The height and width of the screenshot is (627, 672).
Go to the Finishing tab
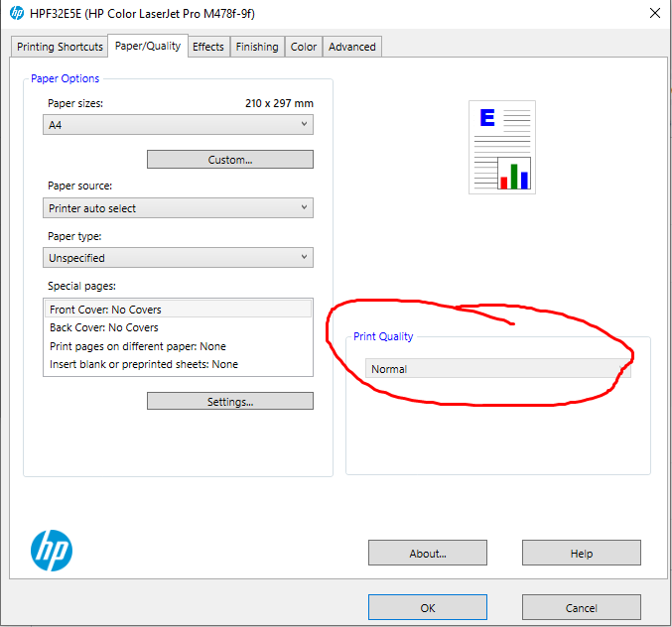257,47
